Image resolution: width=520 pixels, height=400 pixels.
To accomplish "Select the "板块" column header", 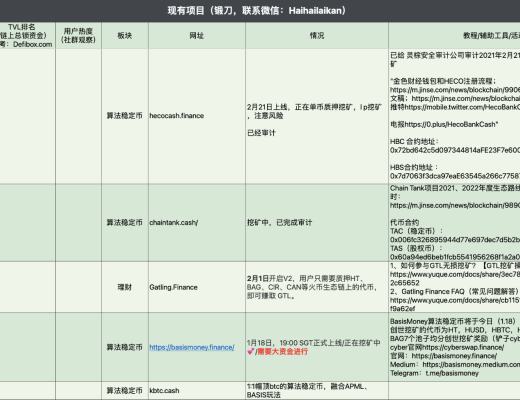I will pos(125,35).
